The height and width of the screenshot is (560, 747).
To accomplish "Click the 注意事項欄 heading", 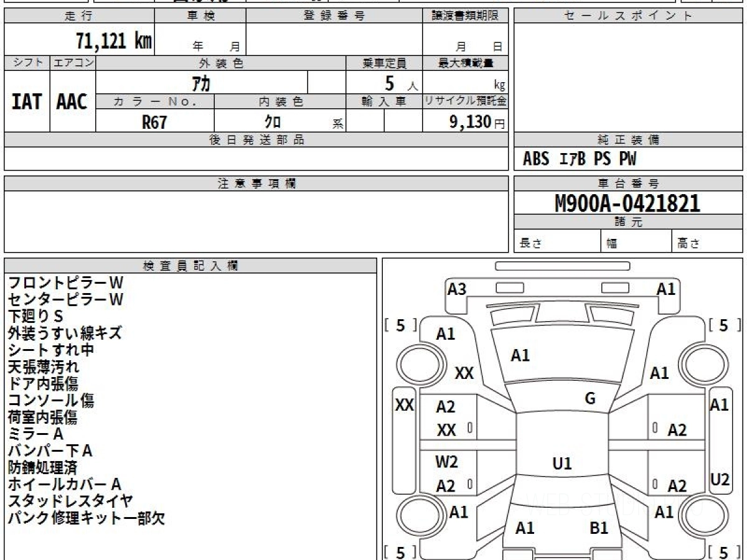I will coord(256,184).
